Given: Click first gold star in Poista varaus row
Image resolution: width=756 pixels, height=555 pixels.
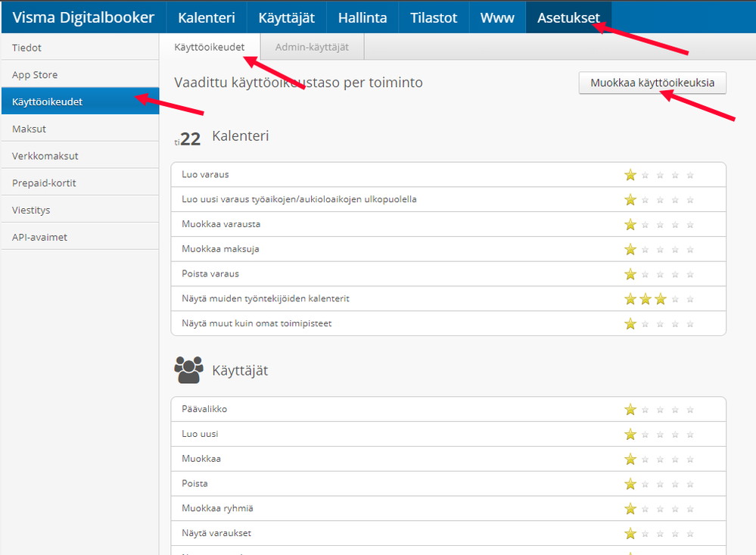Looking at the screenshot, I should pos(630,274).
